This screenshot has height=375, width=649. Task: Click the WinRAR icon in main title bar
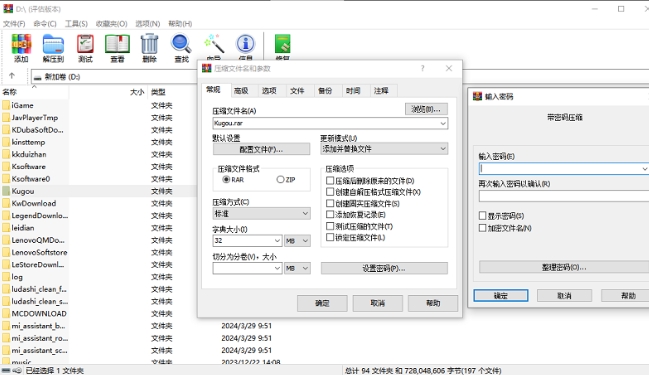point(8,9)
